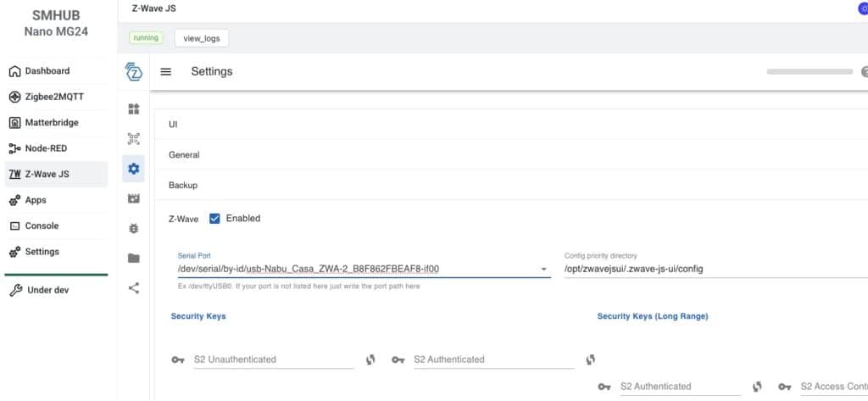This screenshot has width=868, height=401.
Task: Open the Scenes icon in Z-Wave sidebar
Action: click(x=133, y=198)
